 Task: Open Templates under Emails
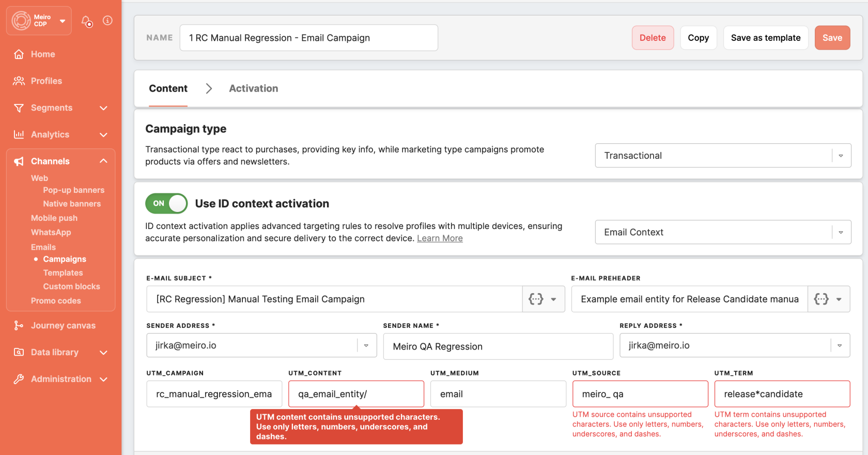(x=63, y=273)
